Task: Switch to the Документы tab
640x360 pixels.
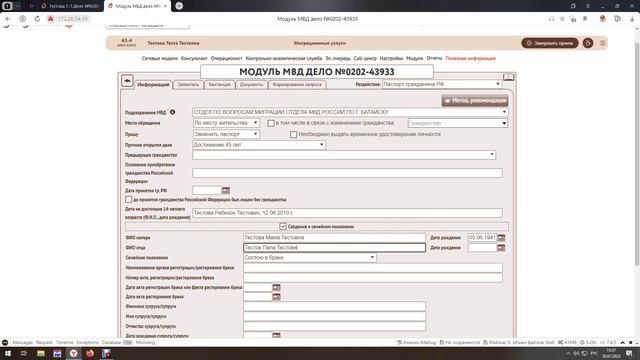Action: [x=251, y=84]
